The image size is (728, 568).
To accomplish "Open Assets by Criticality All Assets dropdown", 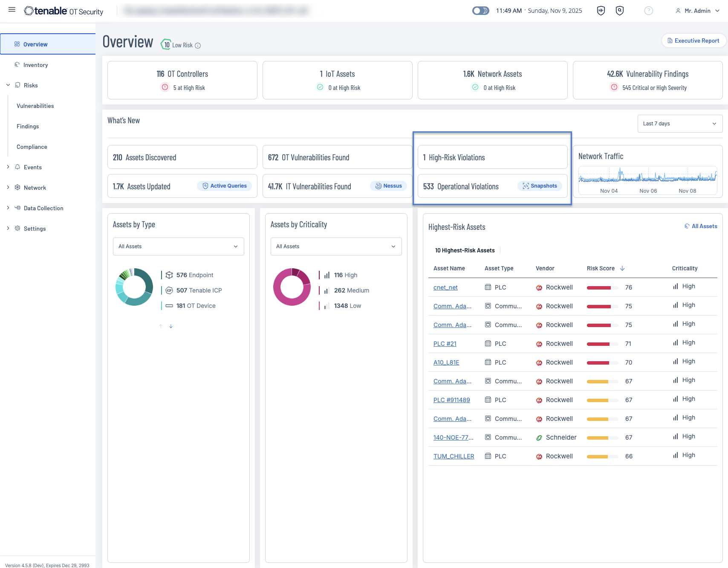I will pos(336,246).
